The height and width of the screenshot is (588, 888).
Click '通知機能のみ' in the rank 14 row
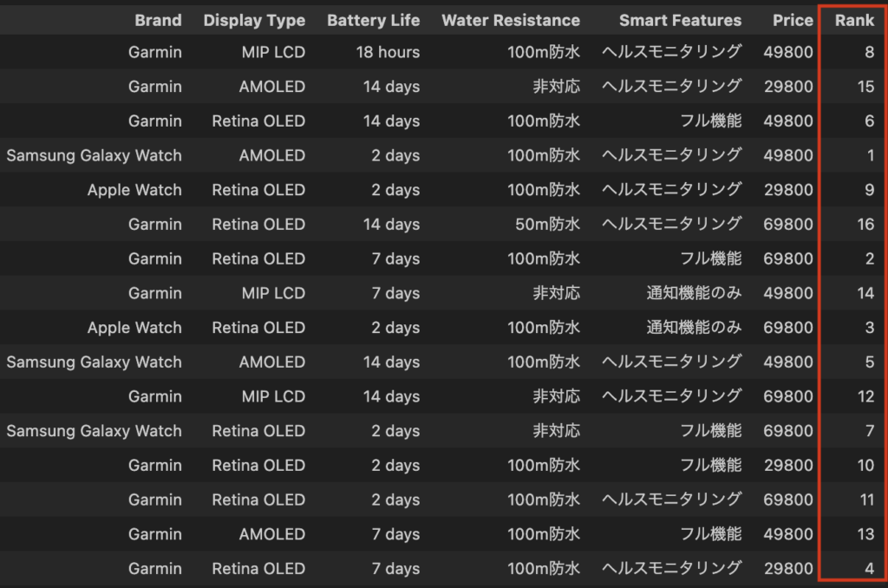(x=694, y=293)
